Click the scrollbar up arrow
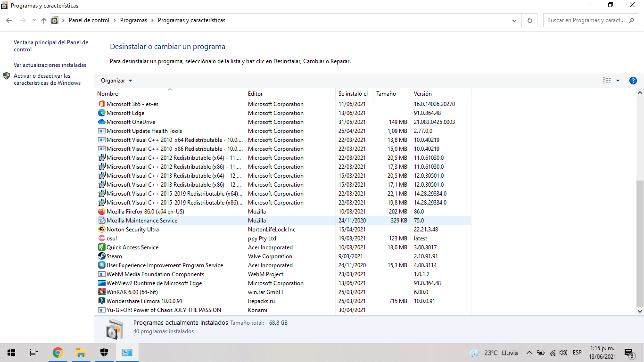 coord(640,92)
